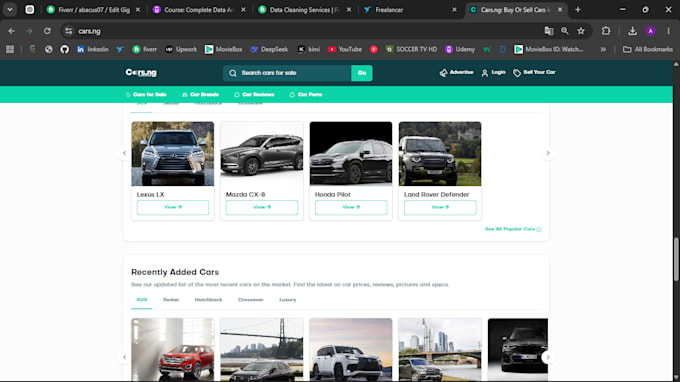Open the MovieBox bookmark
This screenshot has width=680, height=382.
[223, 49]
